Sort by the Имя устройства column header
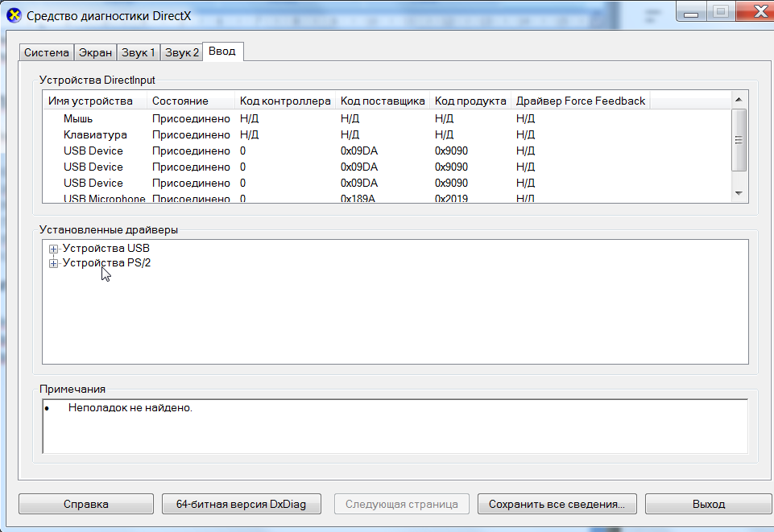 coord(95,101)
